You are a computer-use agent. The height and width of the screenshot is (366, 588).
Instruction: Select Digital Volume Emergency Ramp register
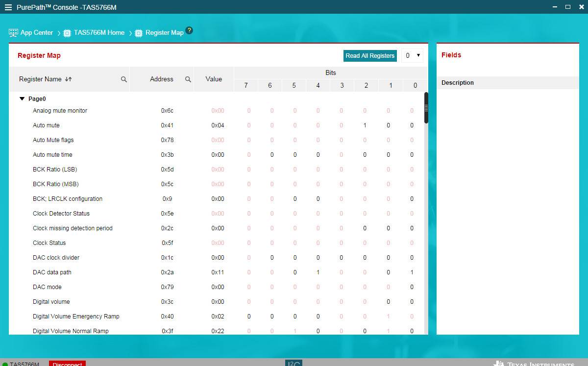76,317
